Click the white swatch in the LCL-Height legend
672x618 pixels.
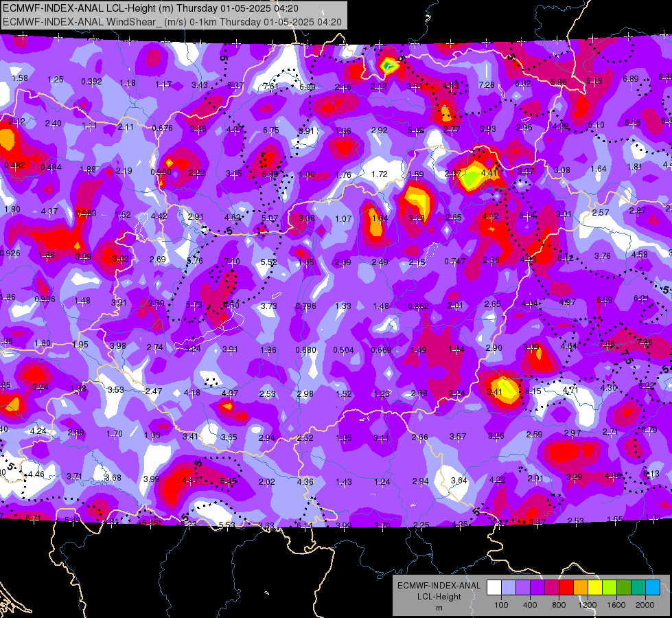[494, 588]
